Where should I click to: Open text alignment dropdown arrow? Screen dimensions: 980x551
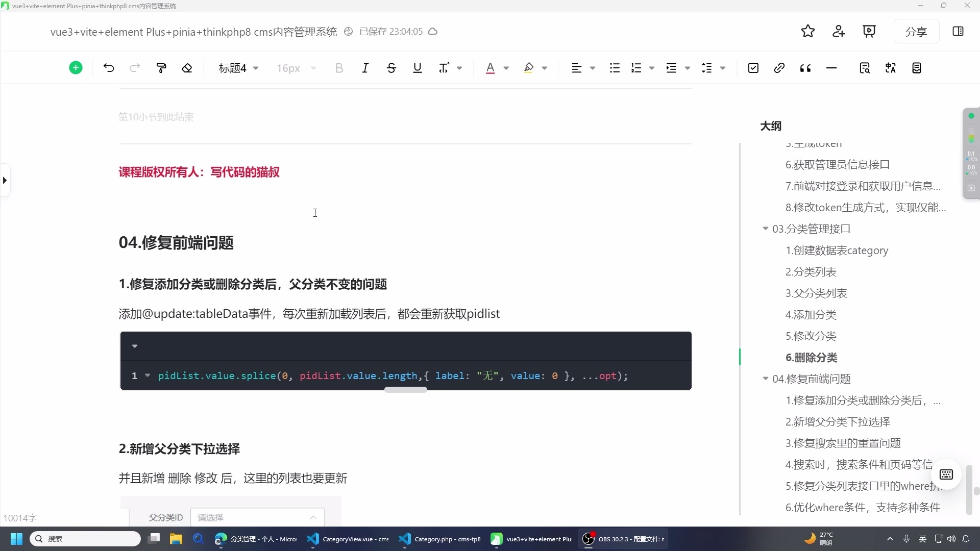coord(593,68)
